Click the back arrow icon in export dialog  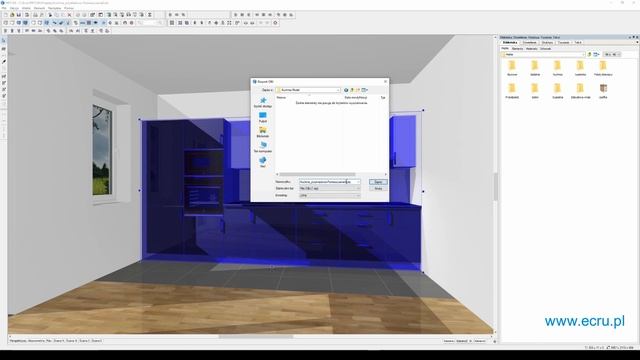(346, 90)
